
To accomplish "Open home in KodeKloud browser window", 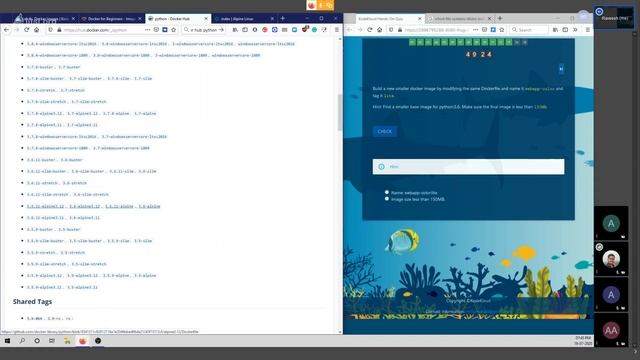I will click(380, 30).
